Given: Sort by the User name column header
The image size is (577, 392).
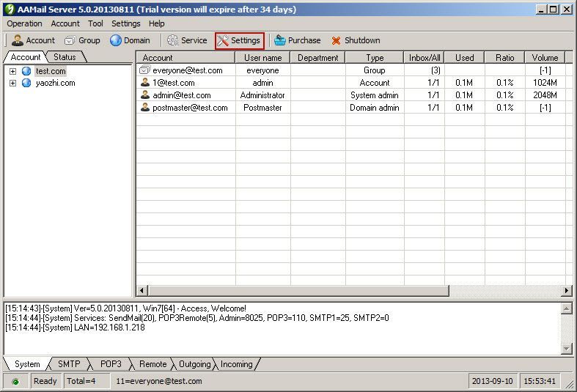Looking at the screenshot, I should (262, 58).
